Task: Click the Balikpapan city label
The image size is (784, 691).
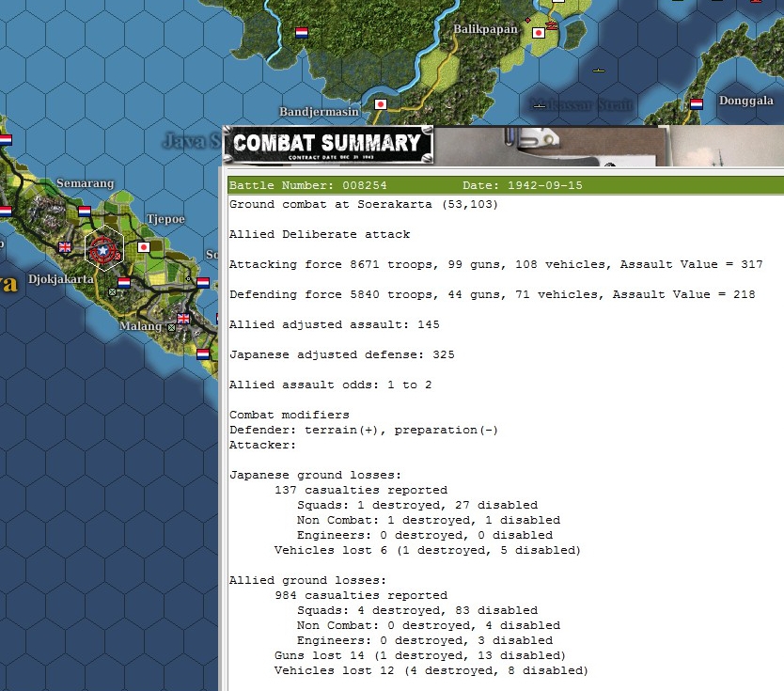Action: (485, 29)
